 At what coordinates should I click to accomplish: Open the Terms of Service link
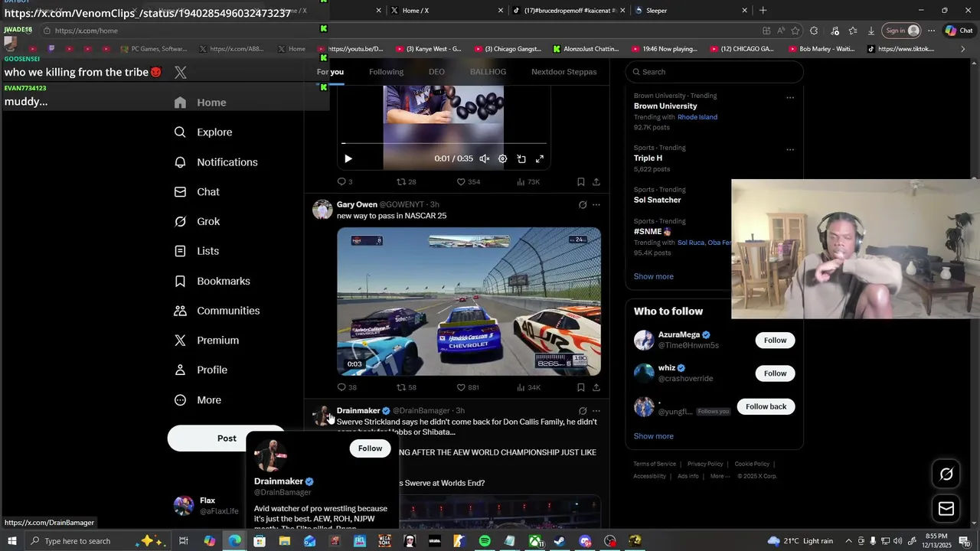pyautogui.click(x=655, y=464)
